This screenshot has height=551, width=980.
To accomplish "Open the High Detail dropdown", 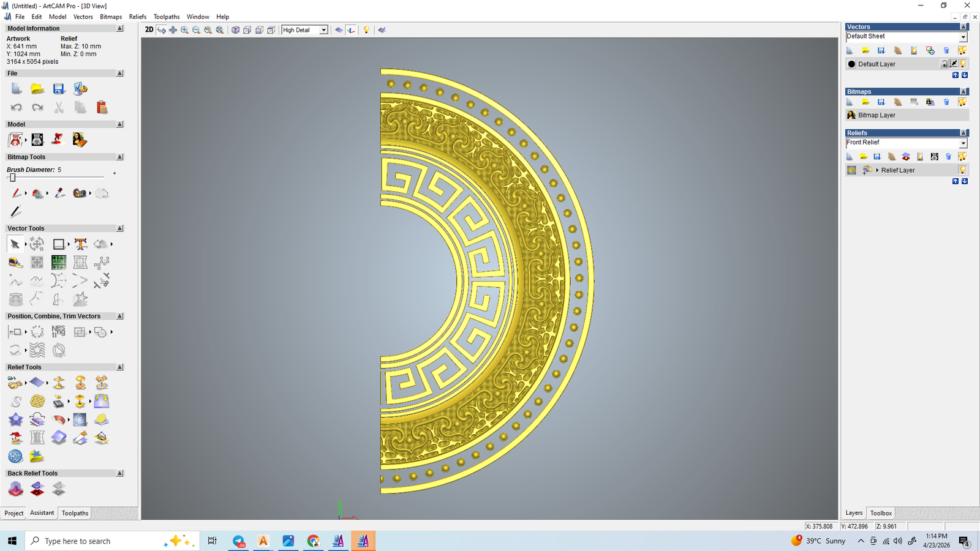I will point(323,30).
